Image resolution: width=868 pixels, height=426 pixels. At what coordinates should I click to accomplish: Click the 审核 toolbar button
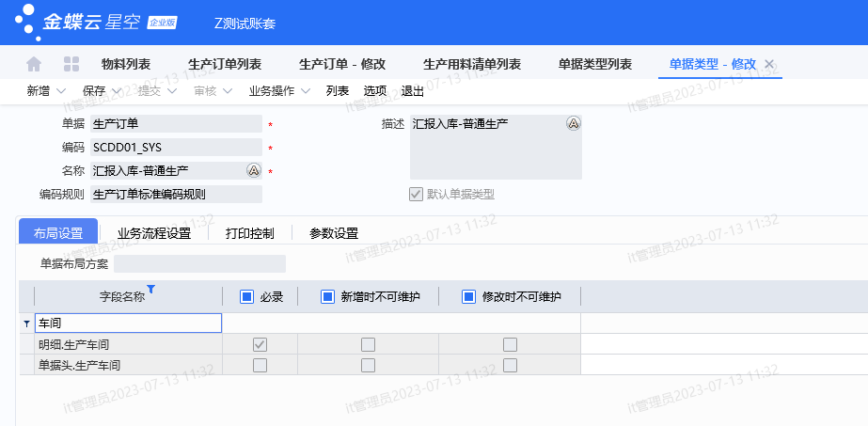click(205, 91)
